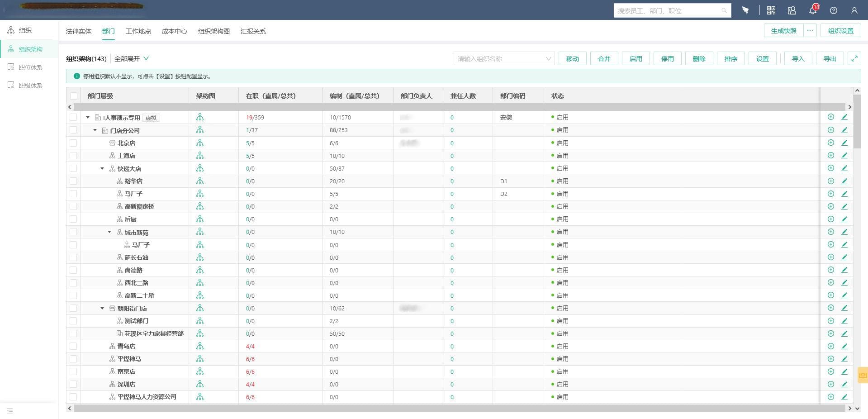Open the contacts icon beside QR code

(792, 10)
